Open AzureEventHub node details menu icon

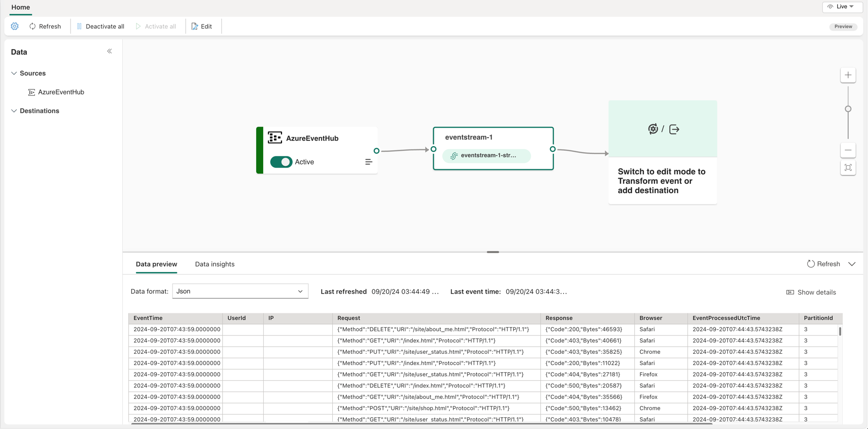coord(368,162)
